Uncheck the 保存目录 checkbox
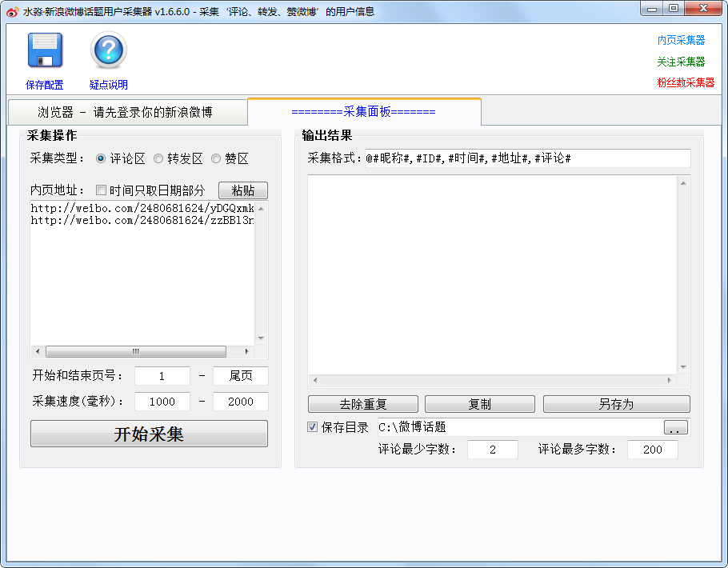This screenshot has width=728, height=568. 313,427
